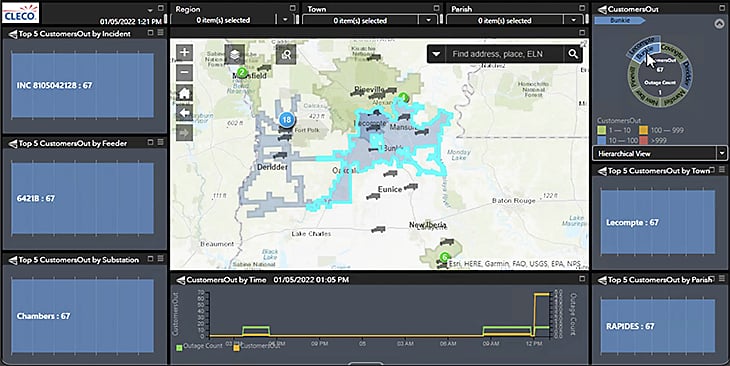This screenshot has width=730, height=366.
Task: Open the Region selection dropdown
Action: [x=285, y=20]
